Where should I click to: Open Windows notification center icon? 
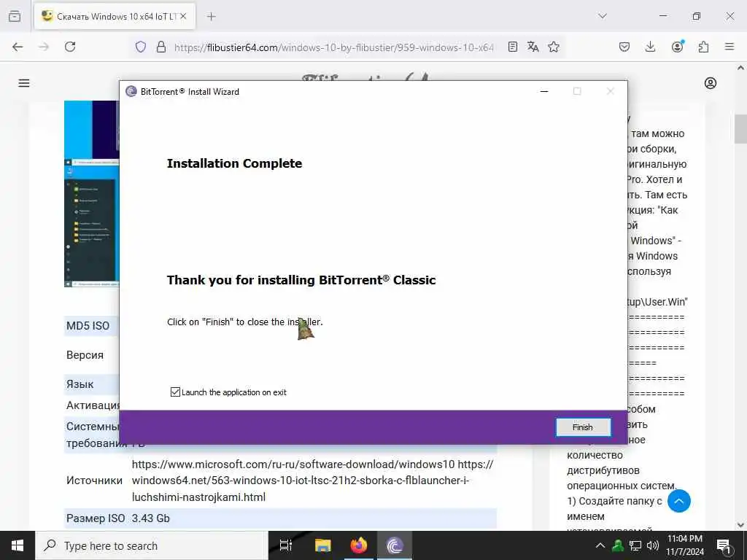[724, 545]
